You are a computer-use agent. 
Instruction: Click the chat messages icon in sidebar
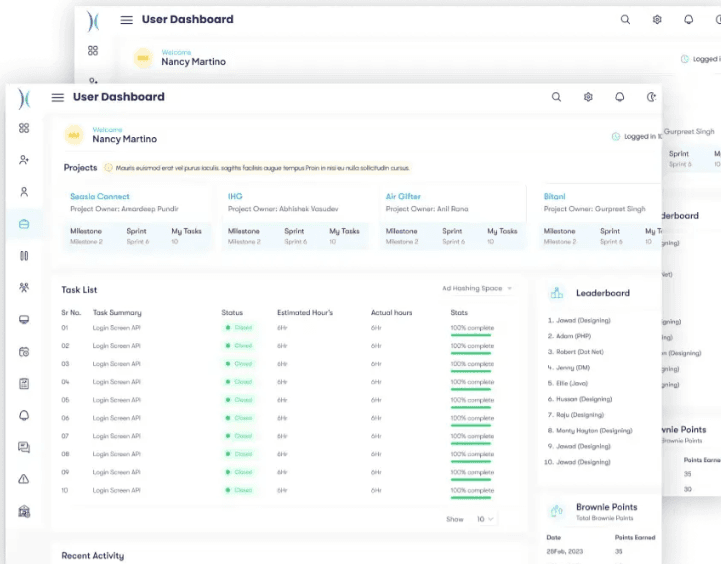coord(24,447)
